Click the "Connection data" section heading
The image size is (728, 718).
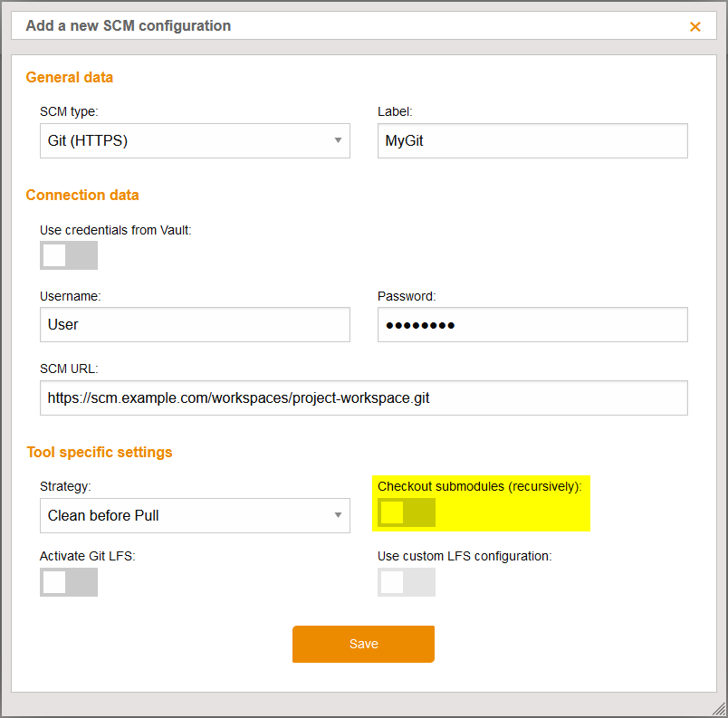coord(82,196)
